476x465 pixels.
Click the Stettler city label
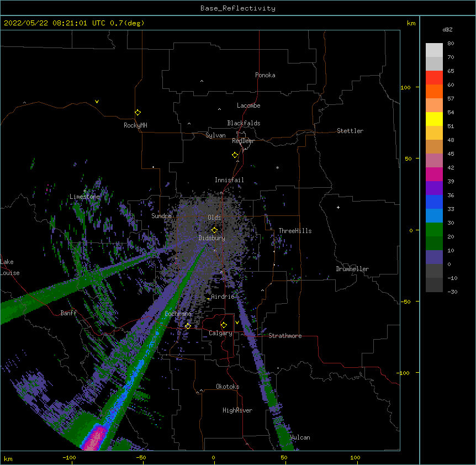350,131
